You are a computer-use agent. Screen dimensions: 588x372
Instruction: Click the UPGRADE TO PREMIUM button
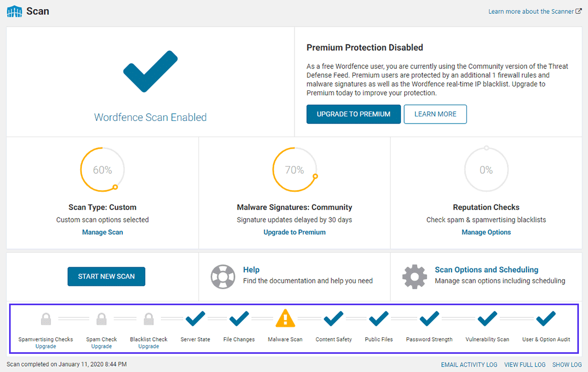353,114
